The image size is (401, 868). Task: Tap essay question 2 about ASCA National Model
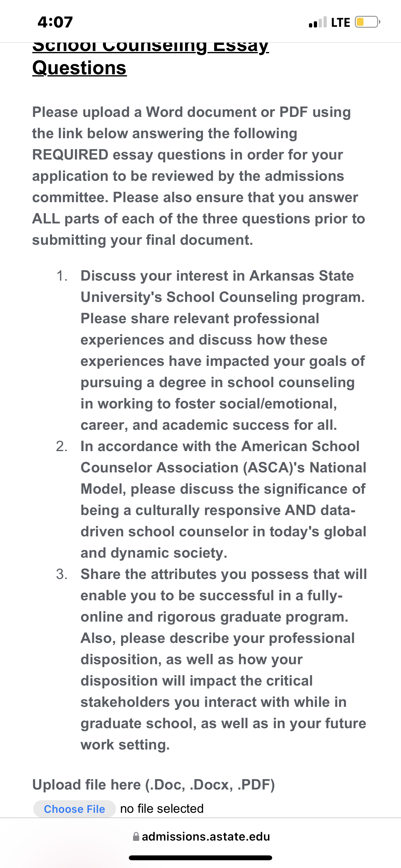[223, 499]
